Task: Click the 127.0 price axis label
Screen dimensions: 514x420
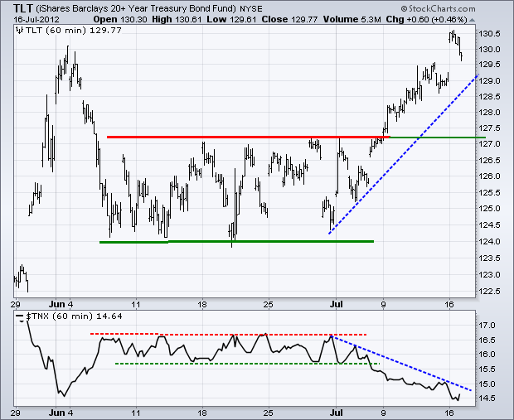Action: tap(489, 144)
